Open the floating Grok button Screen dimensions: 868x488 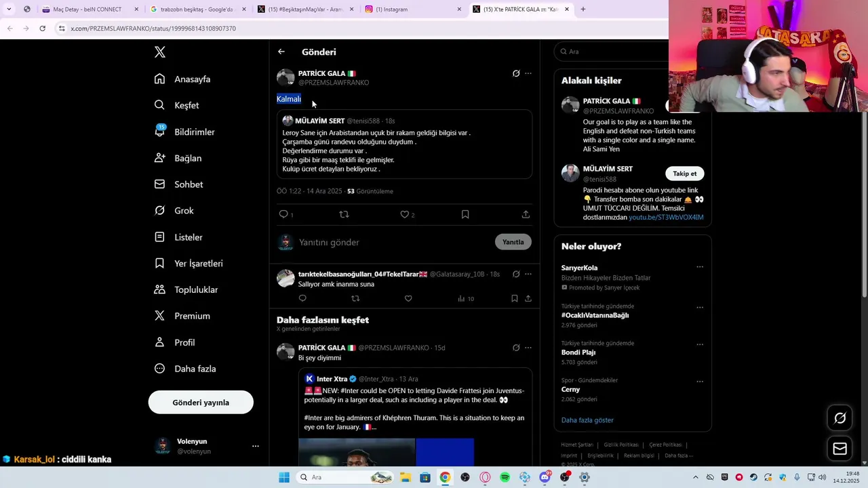tap(840, 418)
